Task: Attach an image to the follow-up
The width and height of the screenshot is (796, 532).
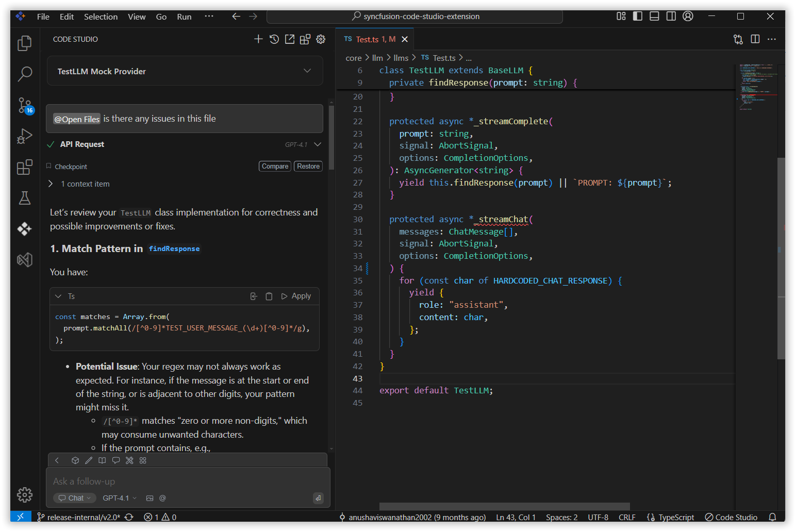Action: (150, 498)
